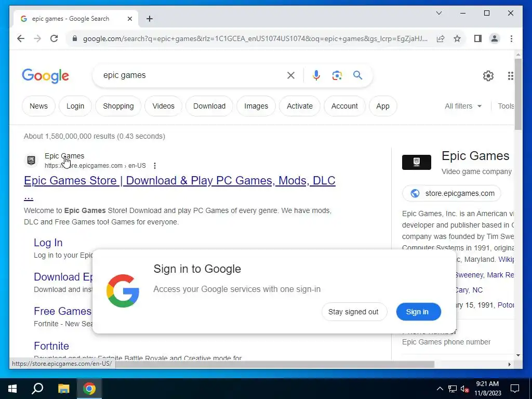Open Windows taskbar search
This screenshot has height=399, width=532.
37,389
